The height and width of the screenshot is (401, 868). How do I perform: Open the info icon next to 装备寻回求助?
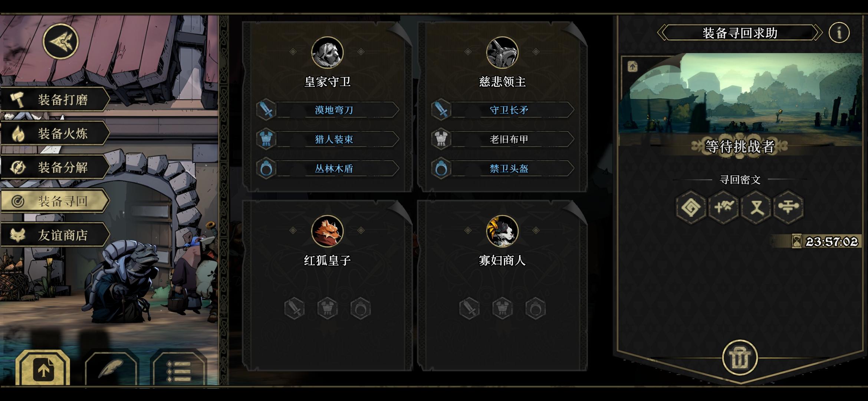click(839, 33)
